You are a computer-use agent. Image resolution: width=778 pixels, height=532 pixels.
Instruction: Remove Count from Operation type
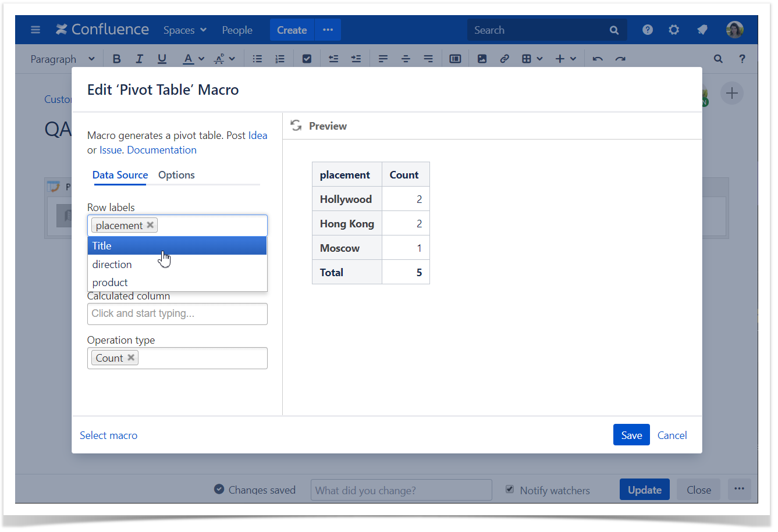pos(131,358)
